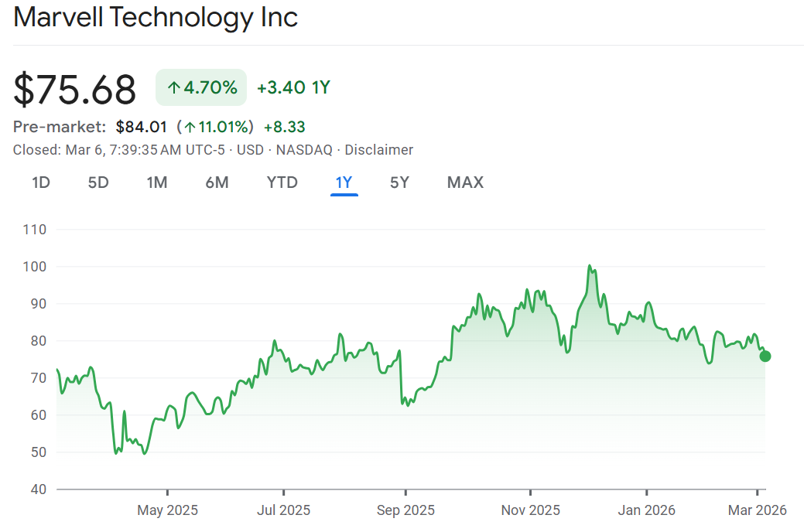Select the YTD tab
This screenshot has height=532, width=804.
tap(282, 182)
